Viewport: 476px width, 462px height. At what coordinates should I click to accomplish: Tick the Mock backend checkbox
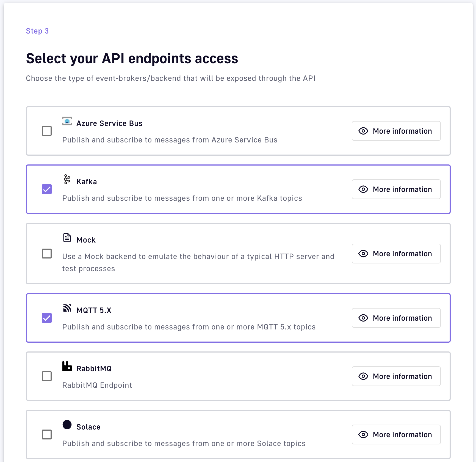[x=47, y=254]
